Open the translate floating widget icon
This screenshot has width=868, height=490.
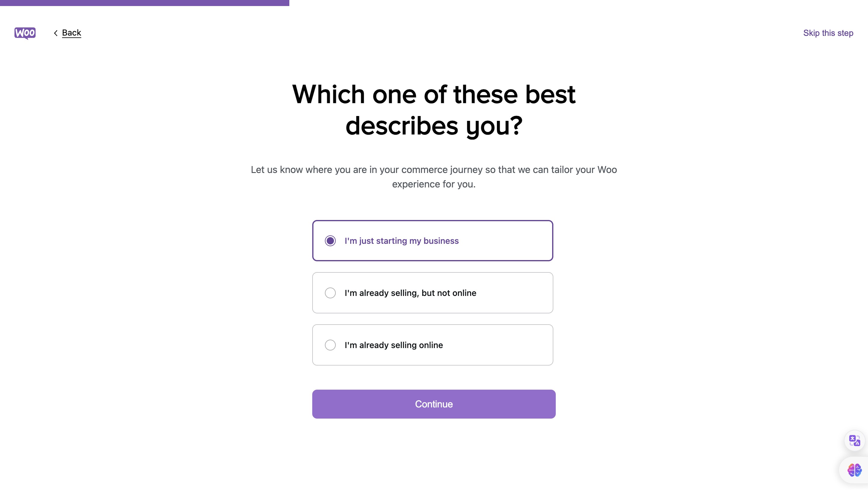[x=854, y=440]
